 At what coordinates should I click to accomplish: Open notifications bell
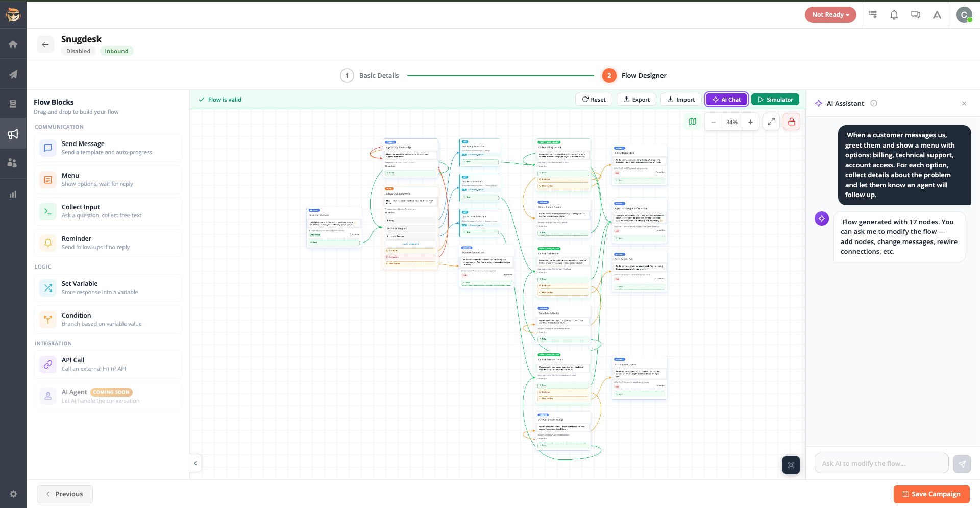click(894, 15)
